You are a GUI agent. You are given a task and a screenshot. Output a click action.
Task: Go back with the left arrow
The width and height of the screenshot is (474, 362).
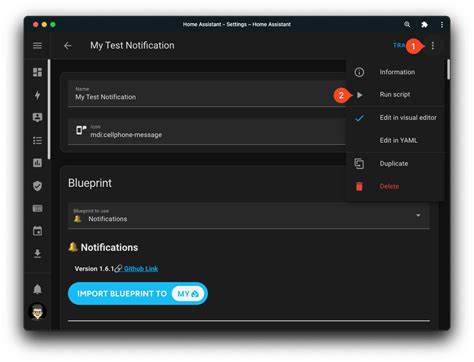point(68,45)
